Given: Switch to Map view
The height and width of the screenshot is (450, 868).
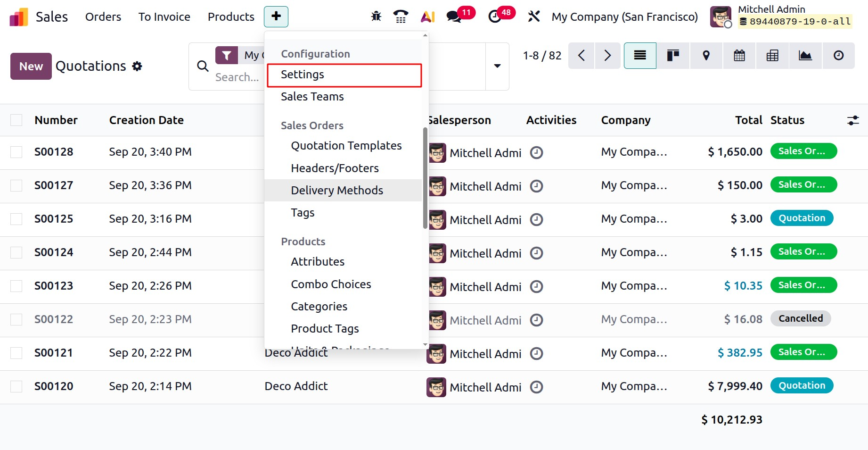Looking at the screenshot, I should pos(706,56).
